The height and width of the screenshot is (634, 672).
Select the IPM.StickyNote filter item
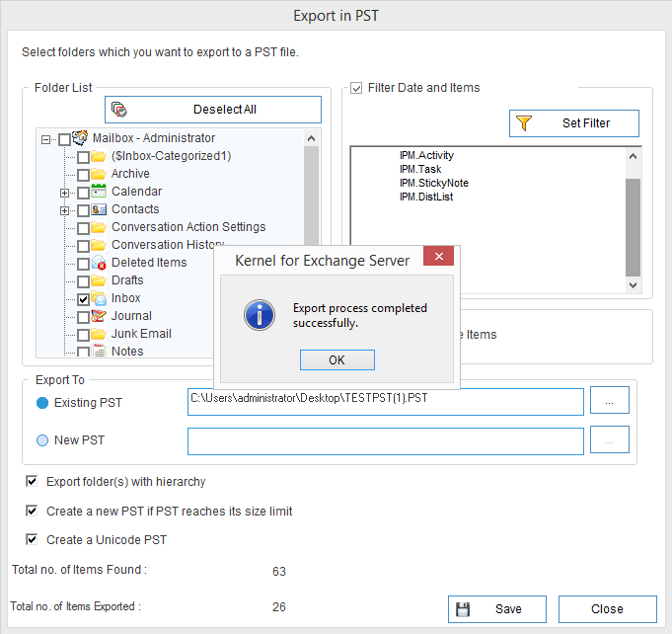(x=434, y=183)
